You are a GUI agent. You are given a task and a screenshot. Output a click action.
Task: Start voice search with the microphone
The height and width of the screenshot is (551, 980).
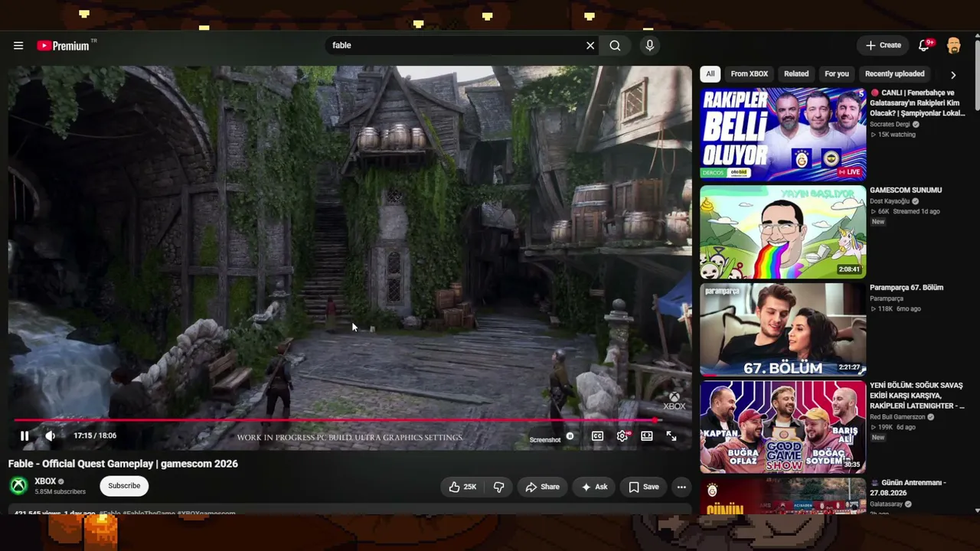tap(649, 46)
